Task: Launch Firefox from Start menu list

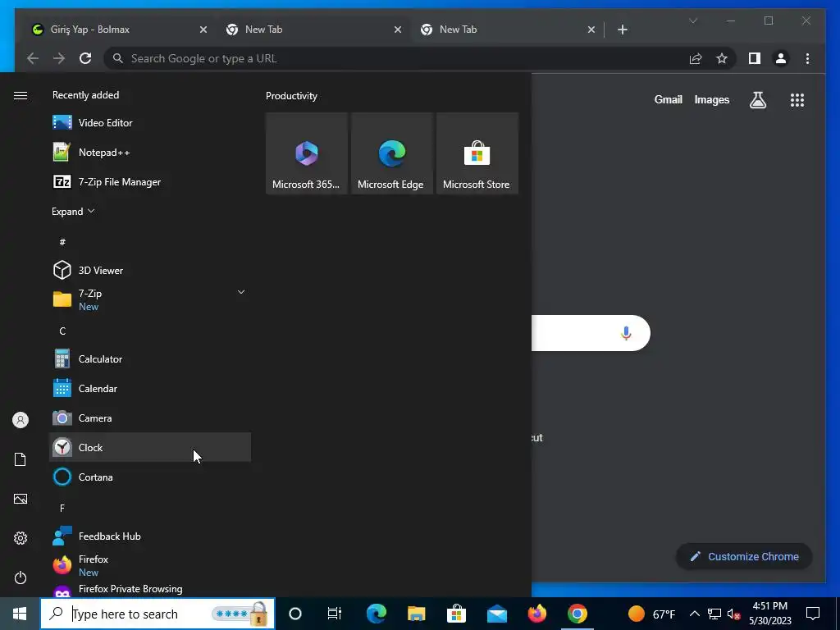Action: coord(150,566)
